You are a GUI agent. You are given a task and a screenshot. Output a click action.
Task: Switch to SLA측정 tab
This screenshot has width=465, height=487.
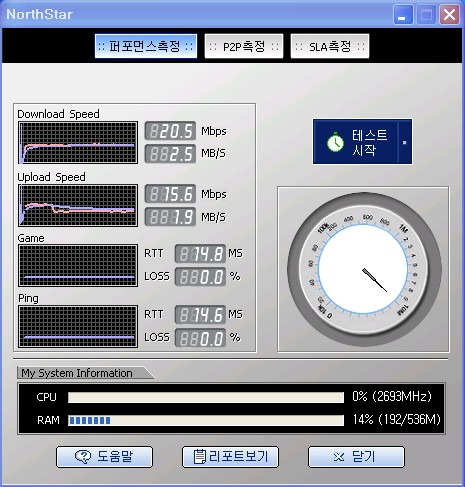coord(330,46)
